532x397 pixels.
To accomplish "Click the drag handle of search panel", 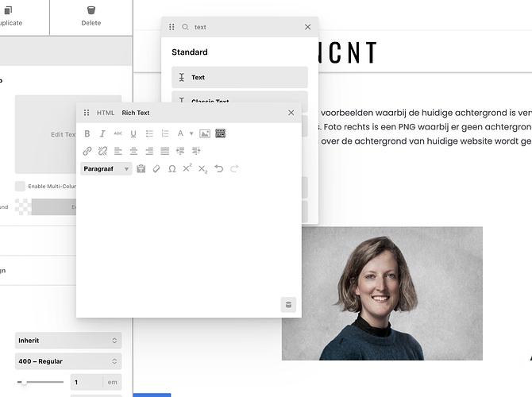I will (172, 27).
